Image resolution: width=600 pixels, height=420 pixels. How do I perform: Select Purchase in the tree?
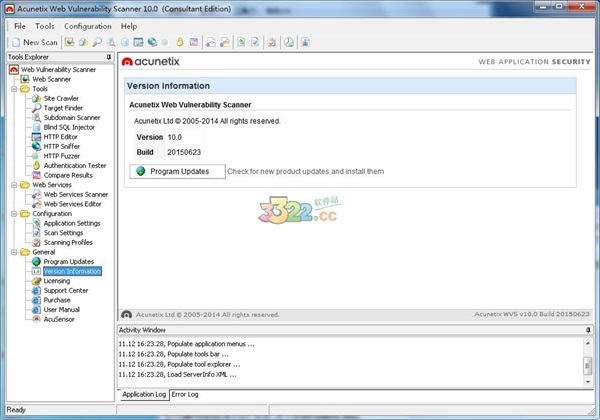[57, 300]
